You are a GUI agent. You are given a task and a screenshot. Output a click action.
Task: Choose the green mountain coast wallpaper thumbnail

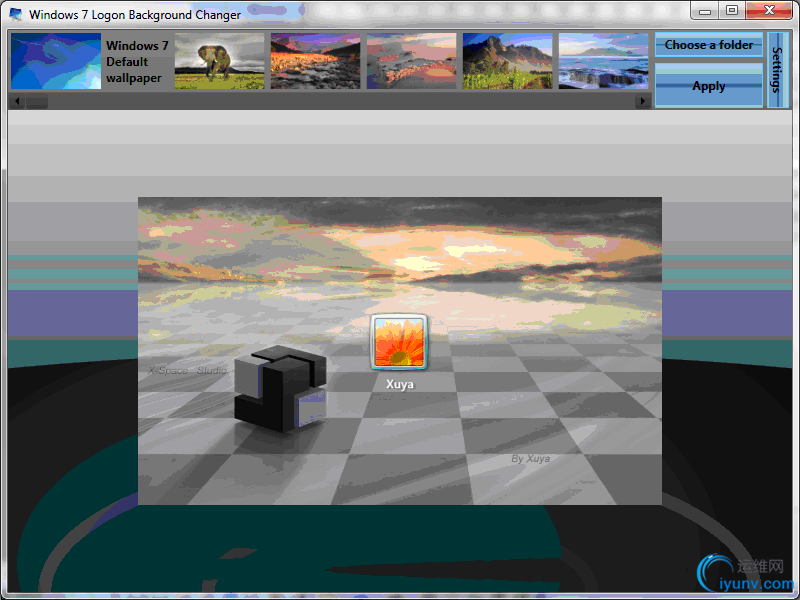click(507, 61)
